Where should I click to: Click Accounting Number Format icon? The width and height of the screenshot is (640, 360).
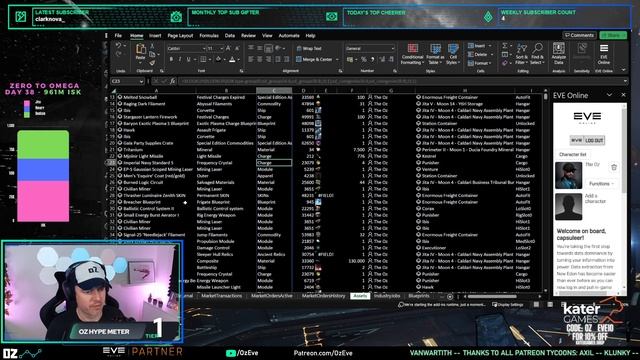(x=350, y=60)
